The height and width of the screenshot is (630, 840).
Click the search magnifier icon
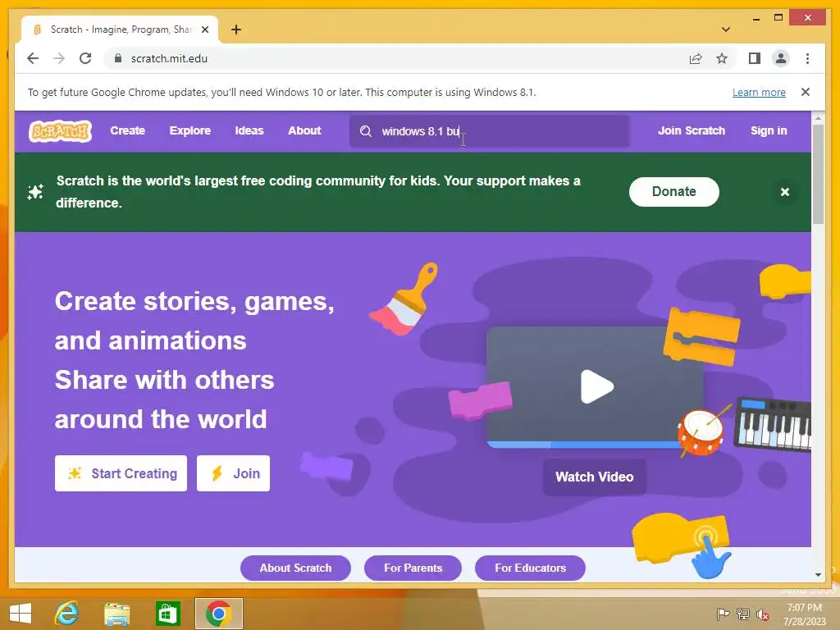366,131
